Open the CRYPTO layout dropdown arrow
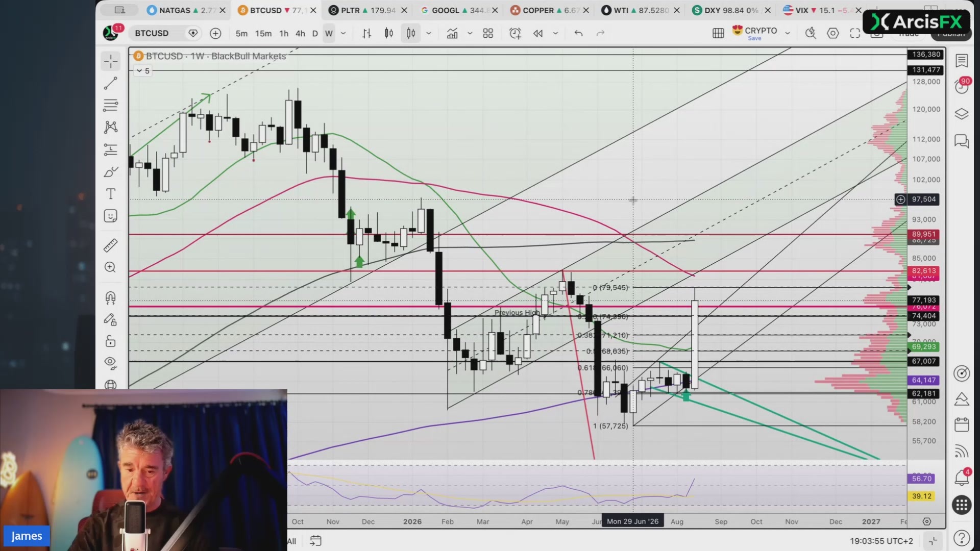This screenshot has width=980, height=551. 788,34
